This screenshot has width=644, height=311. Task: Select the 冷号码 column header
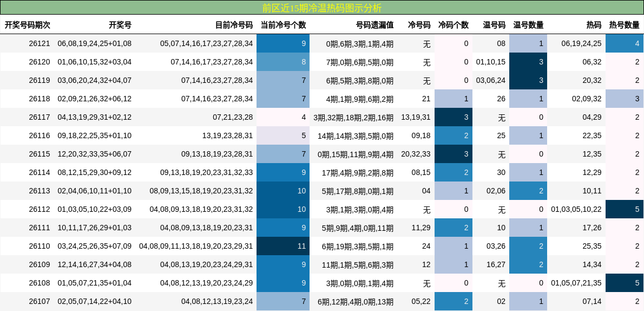click(x=419, y=25)
